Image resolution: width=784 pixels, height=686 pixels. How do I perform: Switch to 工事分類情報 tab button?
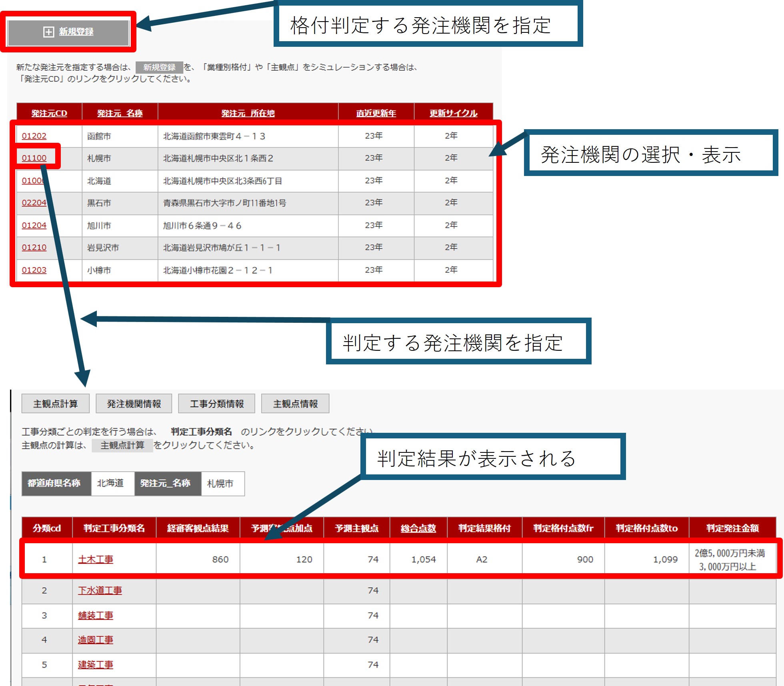[216, 404]
